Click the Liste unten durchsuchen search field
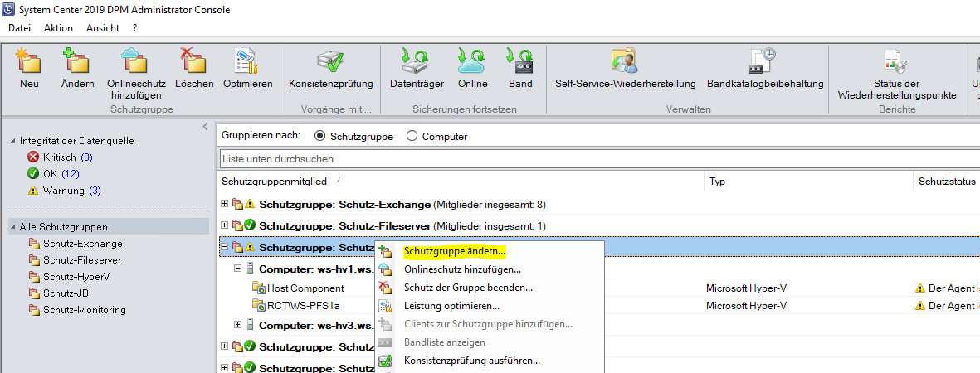The width and height of the screenshot is (980, 373). click(600, 159)
